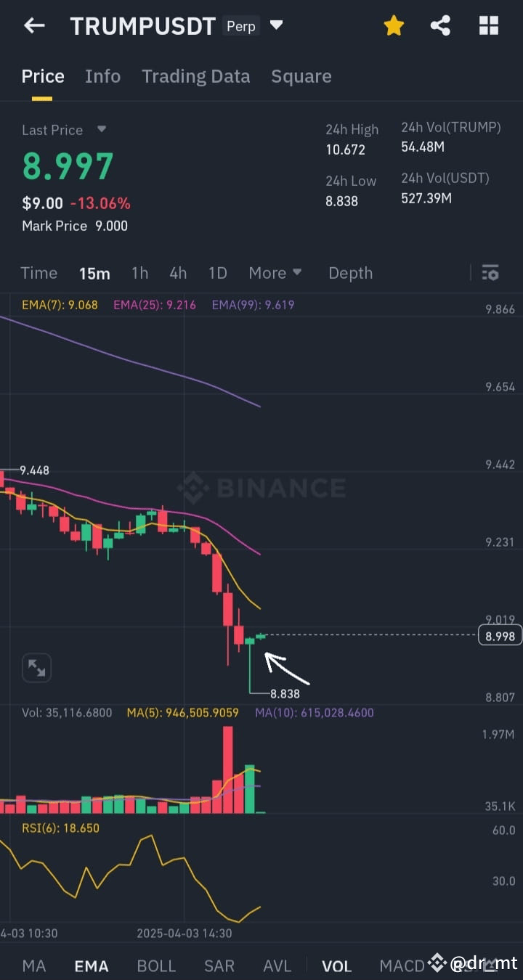Select the MACD indicator
The height and width of the screenshot is (980, 523).
pos(403,965)
